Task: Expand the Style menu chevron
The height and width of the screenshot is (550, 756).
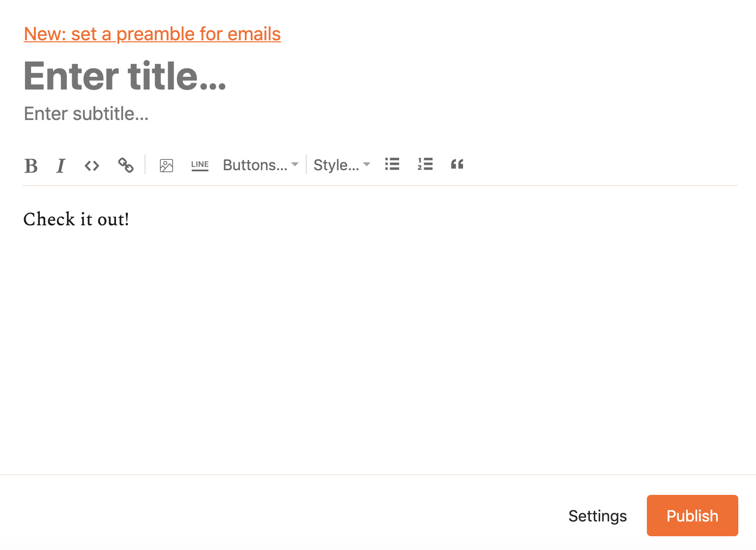Action: coord(367,165)
